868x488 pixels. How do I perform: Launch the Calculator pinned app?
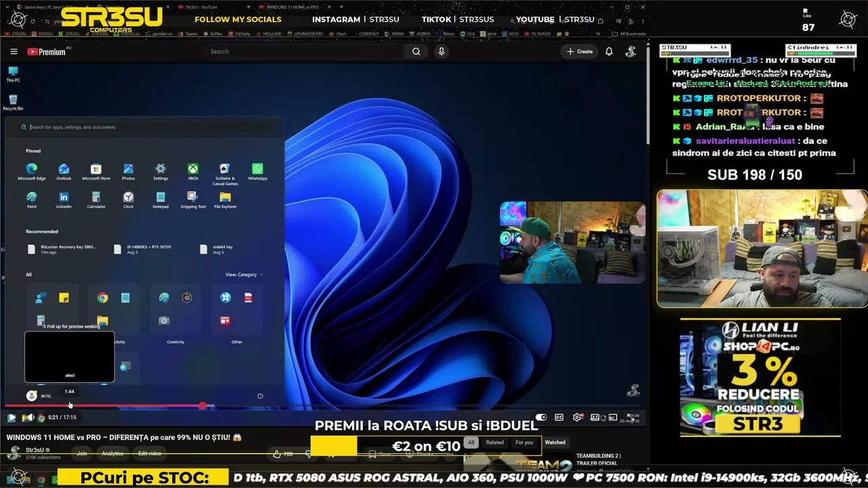coord(96,200)
